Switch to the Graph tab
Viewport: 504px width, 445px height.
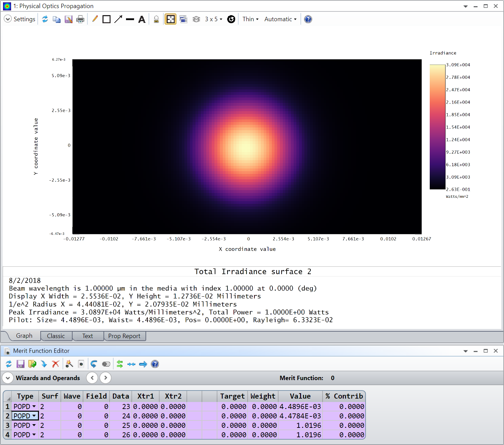click(24, 336)
